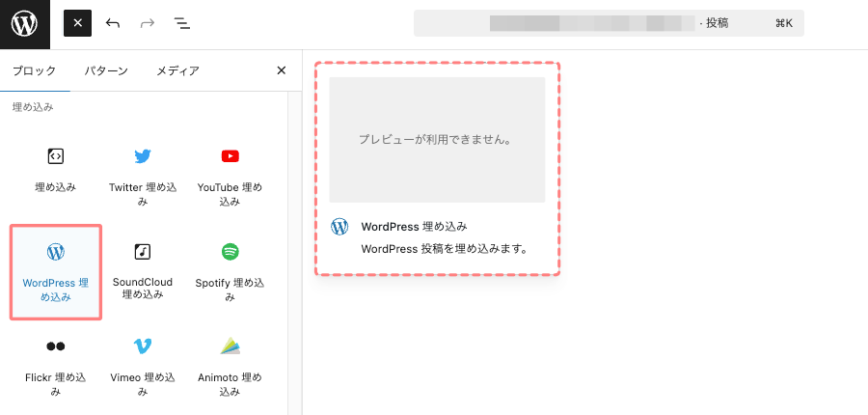This screenshot has height=415, width=868.
Task: Click the ⌘K shortcut label
Action: pos(784,23)
